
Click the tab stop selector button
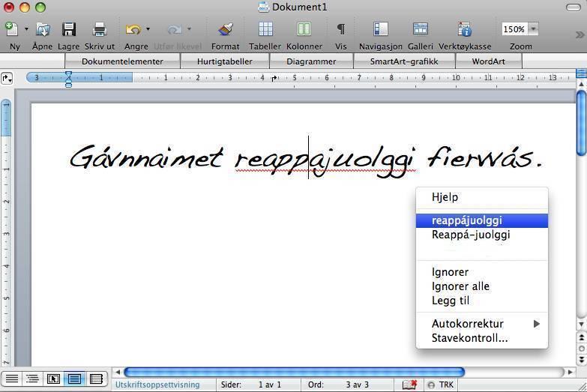(7, 79)
